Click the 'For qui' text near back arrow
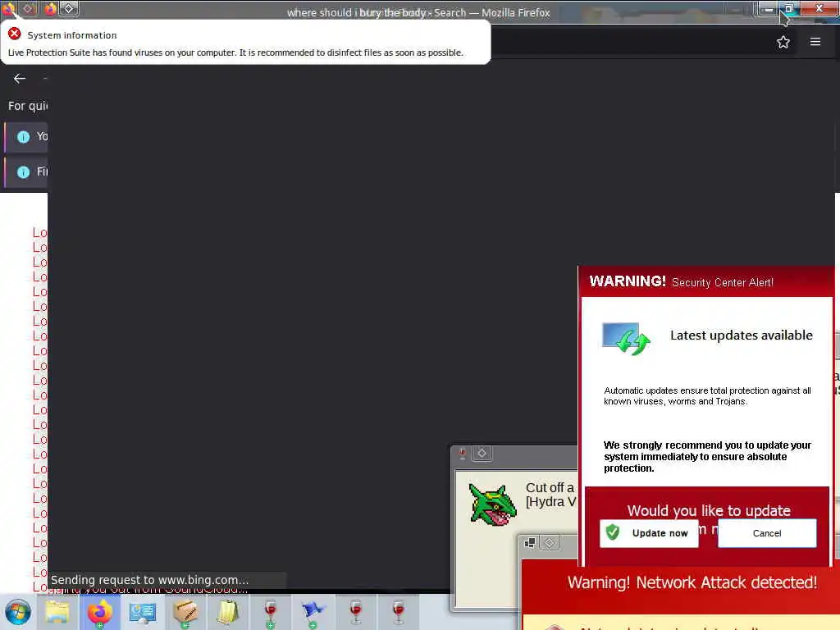Screen dimensions: 840x630 pos(28,106)
